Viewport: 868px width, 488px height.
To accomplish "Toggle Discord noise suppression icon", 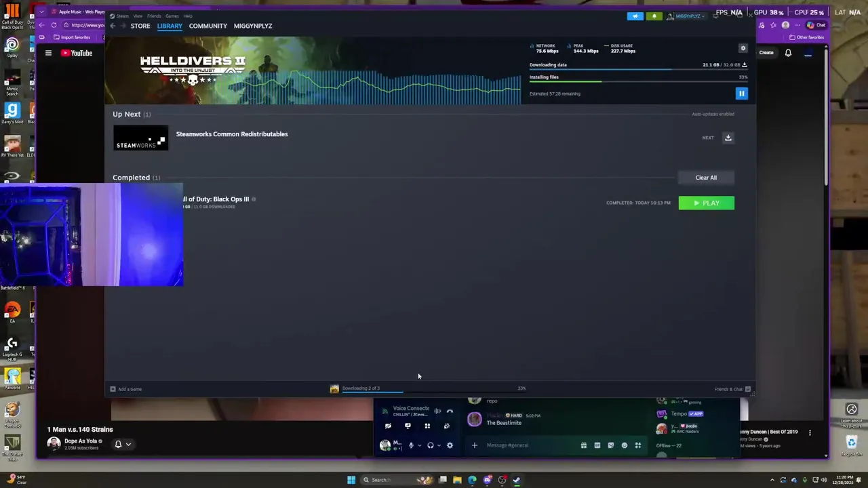I will pos(437,411).
